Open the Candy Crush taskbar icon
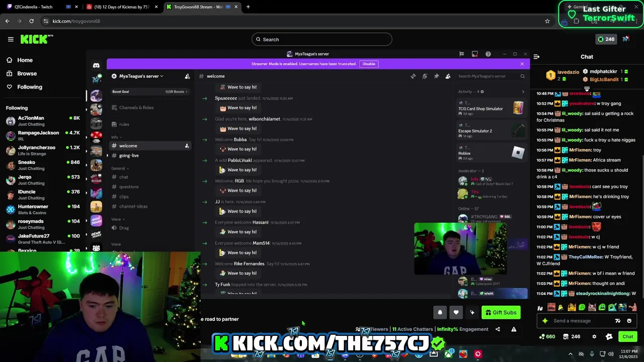This screenshot has height=362, width=644. 463,354
